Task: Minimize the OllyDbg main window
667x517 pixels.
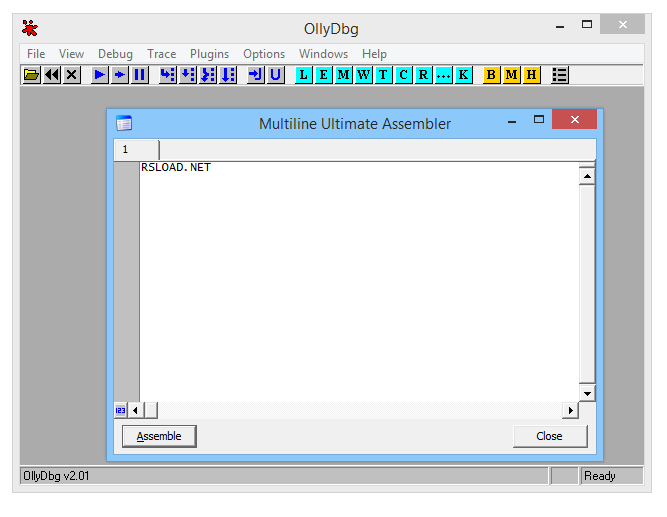Action: pos(560,26)
